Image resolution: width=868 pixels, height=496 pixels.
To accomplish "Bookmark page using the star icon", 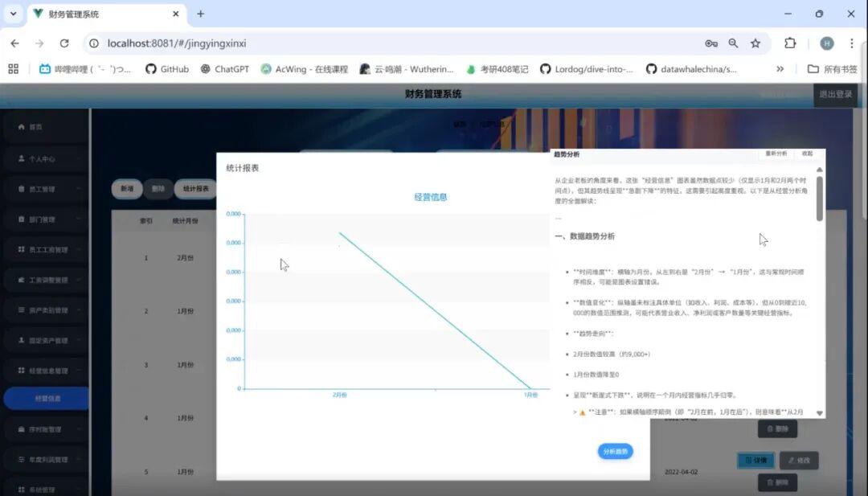I will (x=755, y=43).
